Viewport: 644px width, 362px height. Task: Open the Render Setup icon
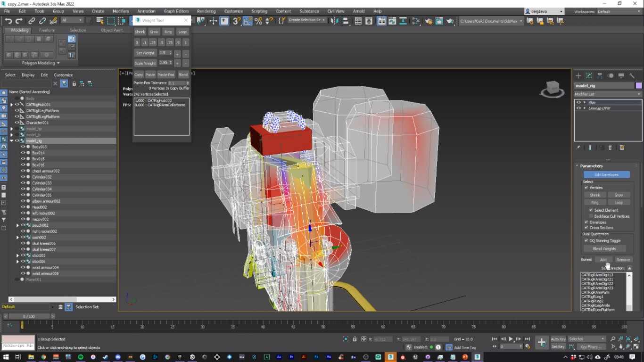[429, 20]
